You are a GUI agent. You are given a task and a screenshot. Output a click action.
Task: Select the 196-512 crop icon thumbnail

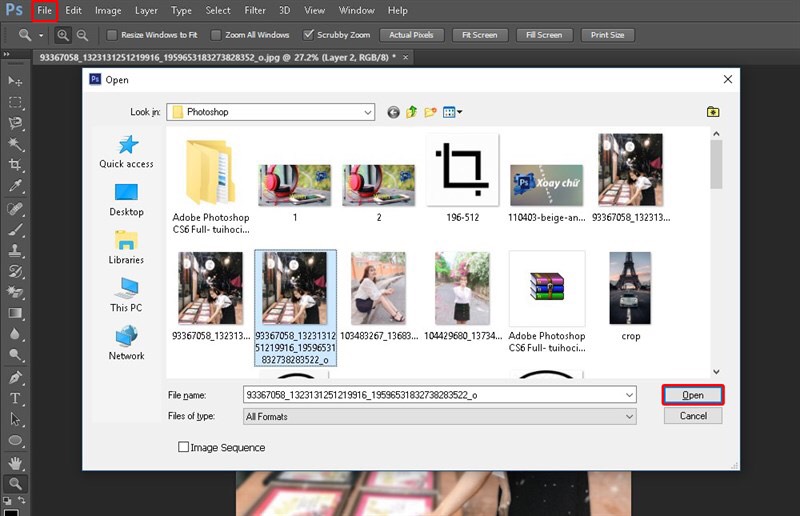tap(462, 170)
